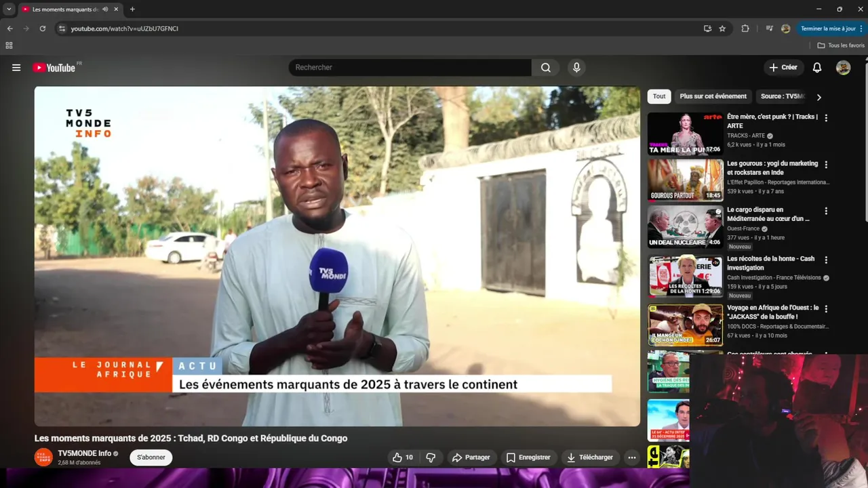This screenshot has height=488, width=868.
Task: Reload the page
Action: click(x=42, y=28)
